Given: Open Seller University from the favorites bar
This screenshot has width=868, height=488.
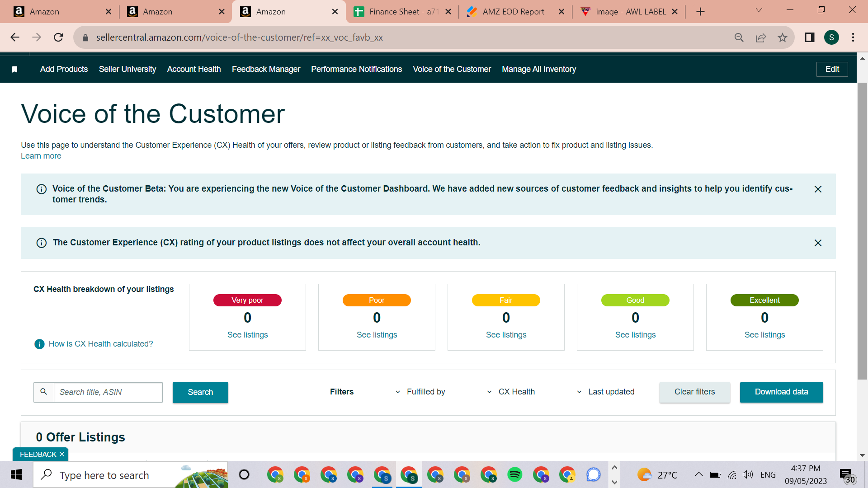Looking at the screenshot, I should click(127, 69).
